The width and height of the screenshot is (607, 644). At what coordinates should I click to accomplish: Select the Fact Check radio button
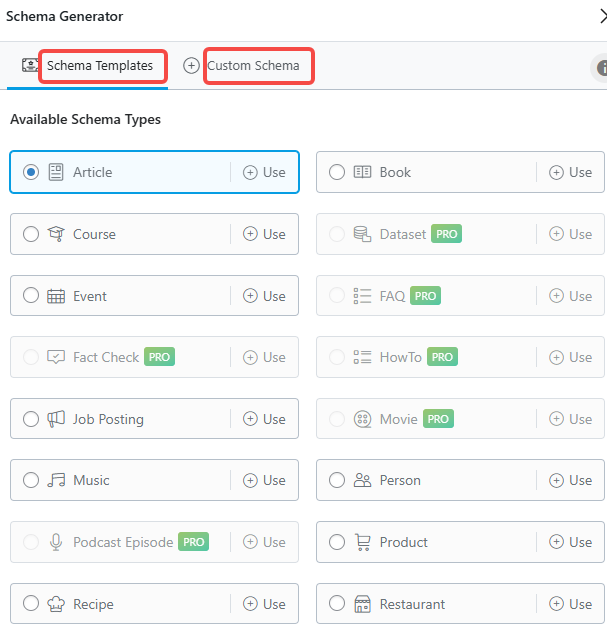coord(31,357)
